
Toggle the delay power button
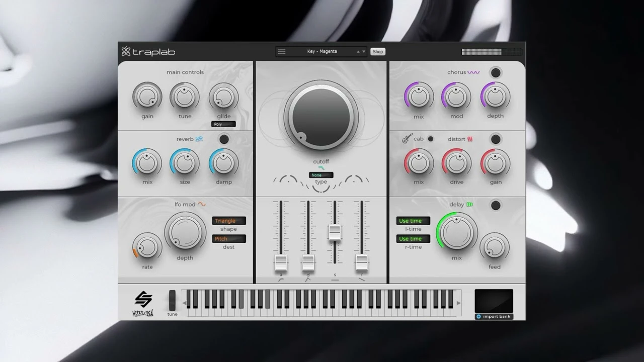click(x=496, y=205)
